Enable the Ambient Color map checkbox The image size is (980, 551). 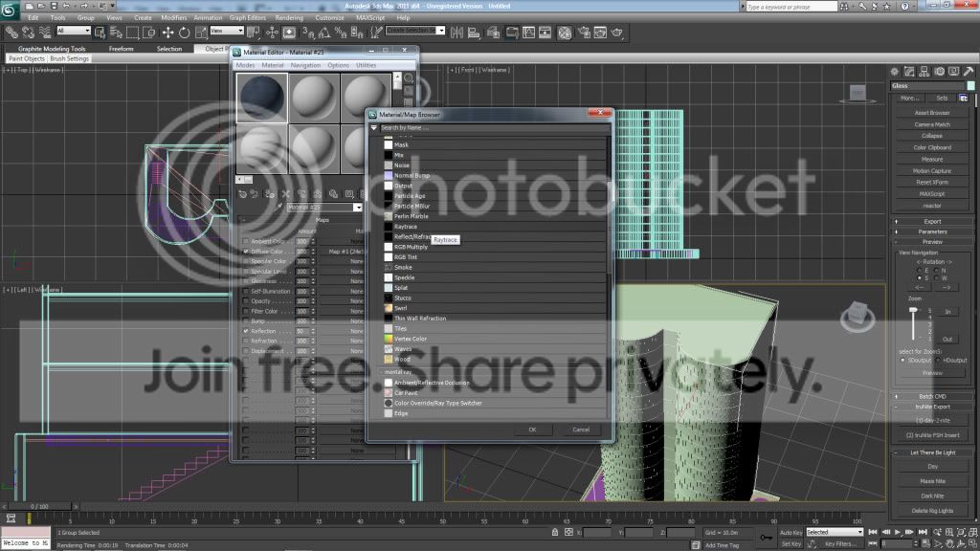[246, 241]
